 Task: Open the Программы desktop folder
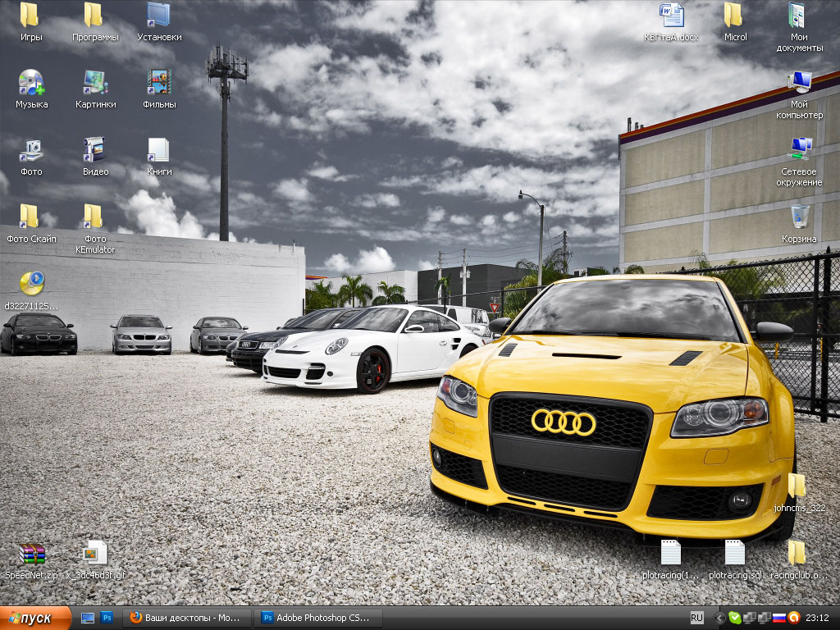94,15
